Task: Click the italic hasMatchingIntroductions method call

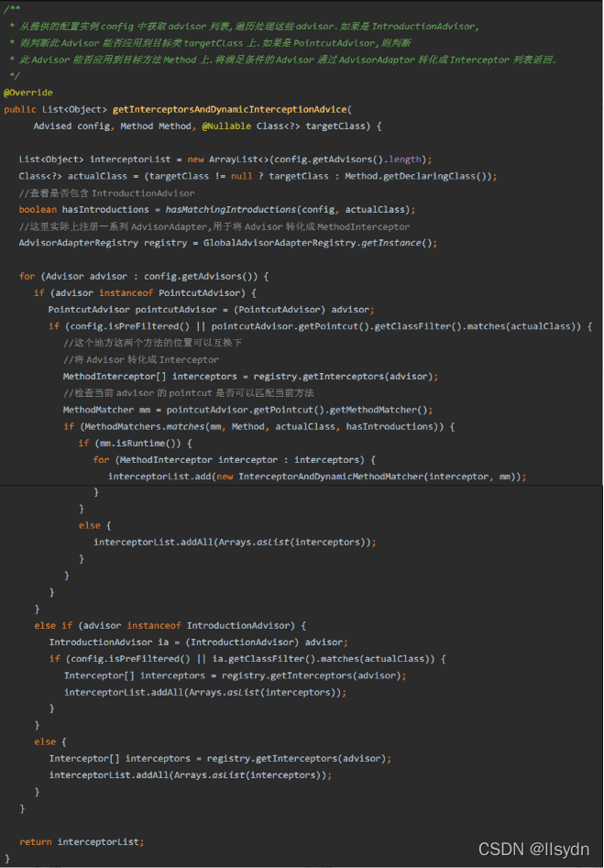Action: point(230,209)
